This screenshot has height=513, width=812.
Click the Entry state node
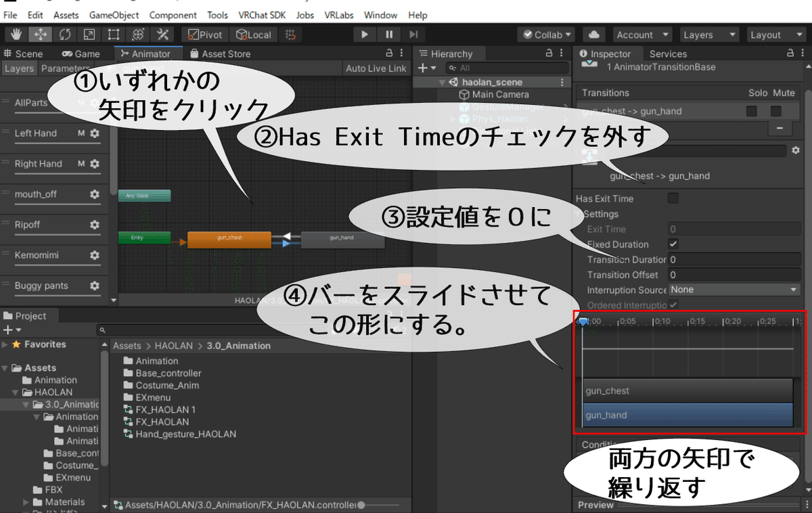click(144, 238)
